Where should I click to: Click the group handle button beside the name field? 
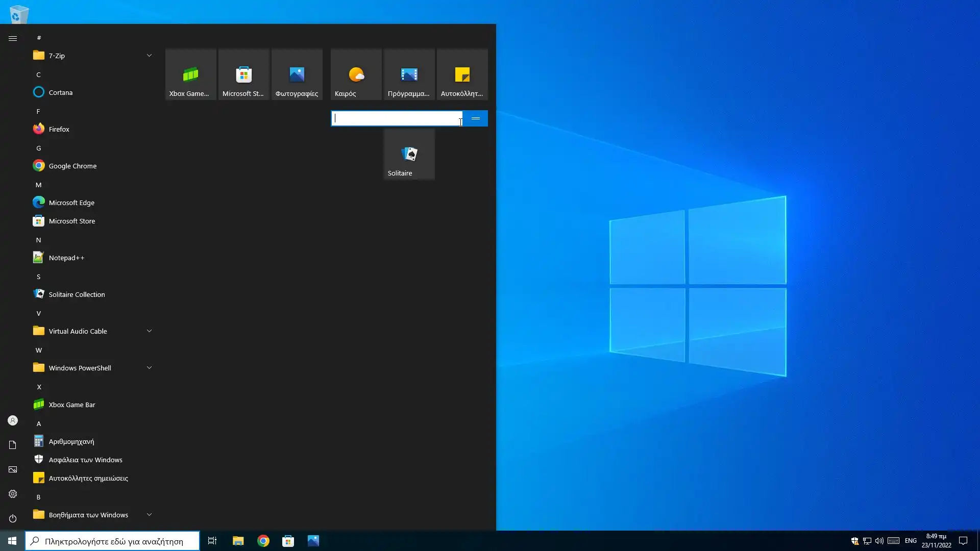[475, 118]
